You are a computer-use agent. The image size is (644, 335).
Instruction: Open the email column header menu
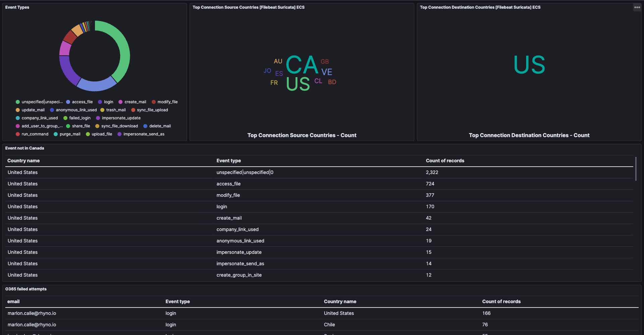pos(13,301)
